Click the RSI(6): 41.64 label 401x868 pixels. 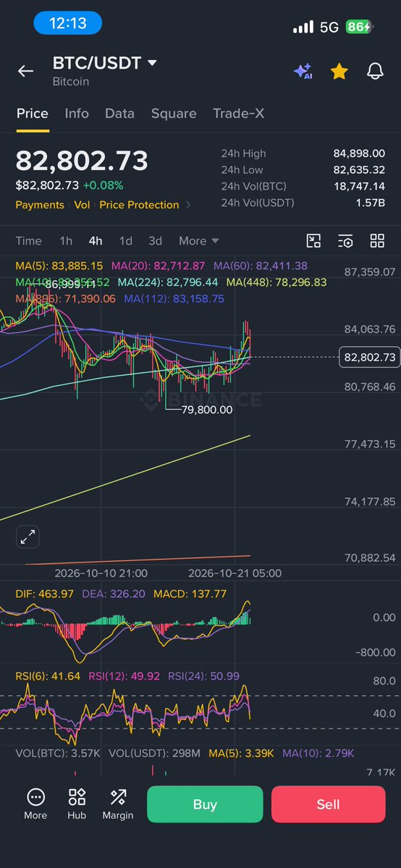pyautogui.click(x=48, y=676)
